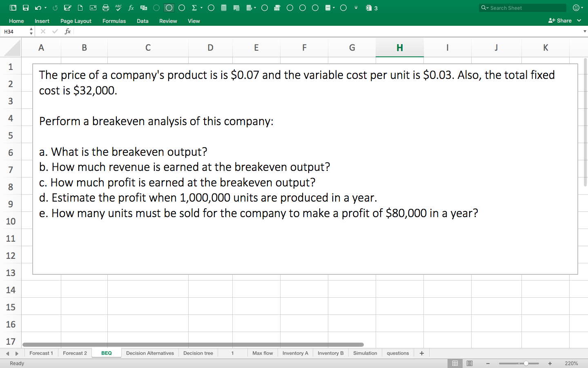This screenshot has height=368, width=588.
Task: Click the Name Box stepper arrows
Action: (x=31, y=31)
